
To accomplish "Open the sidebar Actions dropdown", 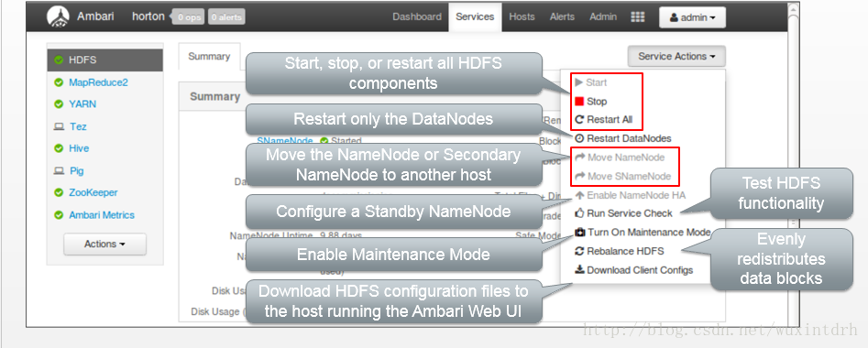I will [104, 244].
